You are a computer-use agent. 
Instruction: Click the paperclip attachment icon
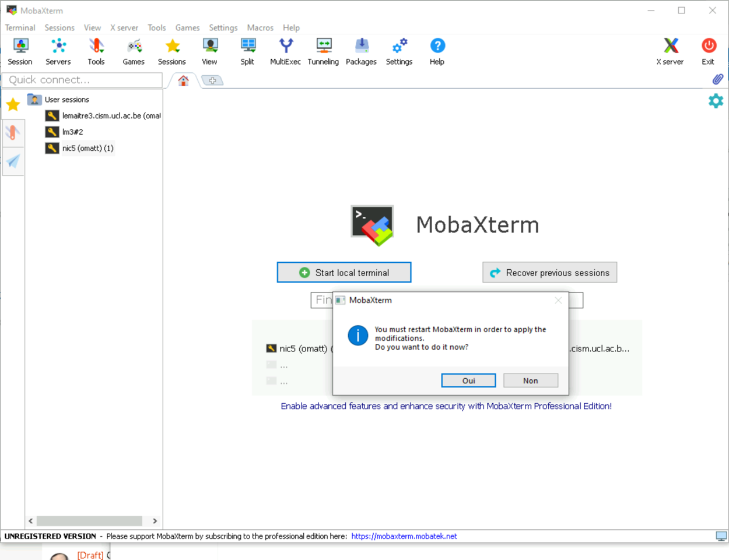(718, 79)
